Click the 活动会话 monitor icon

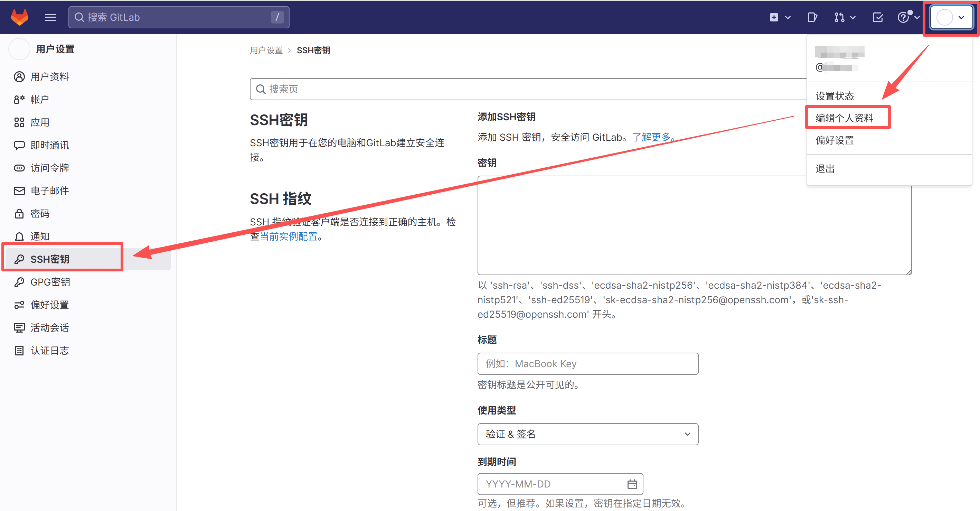[x=19, y=328]
